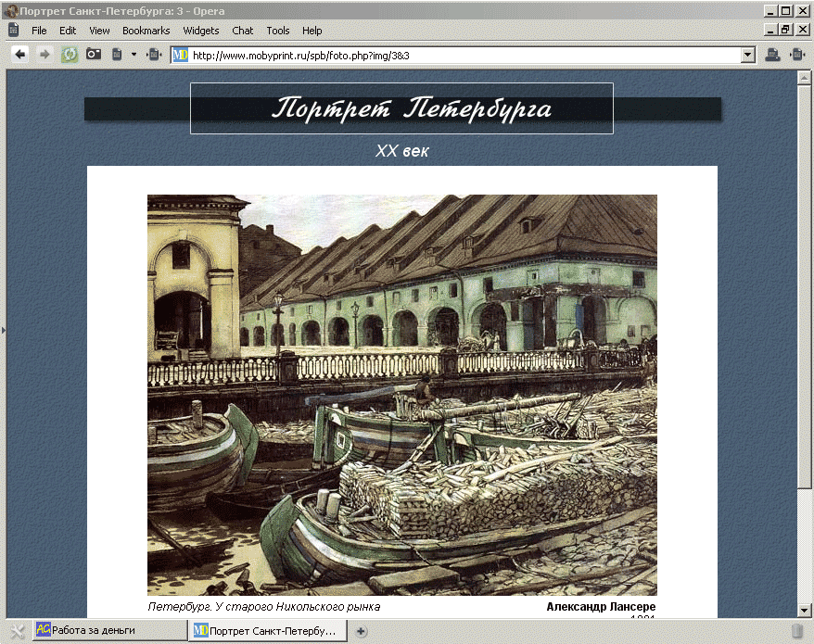
Task: Click the camera icon in the toolbar
Action: (94, 54)
